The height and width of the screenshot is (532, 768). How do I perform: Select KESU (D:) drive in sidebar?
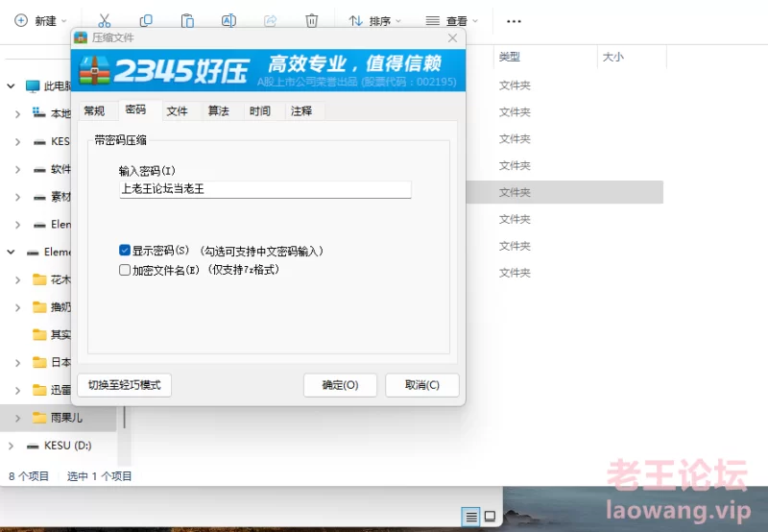(x=59, y=446)
